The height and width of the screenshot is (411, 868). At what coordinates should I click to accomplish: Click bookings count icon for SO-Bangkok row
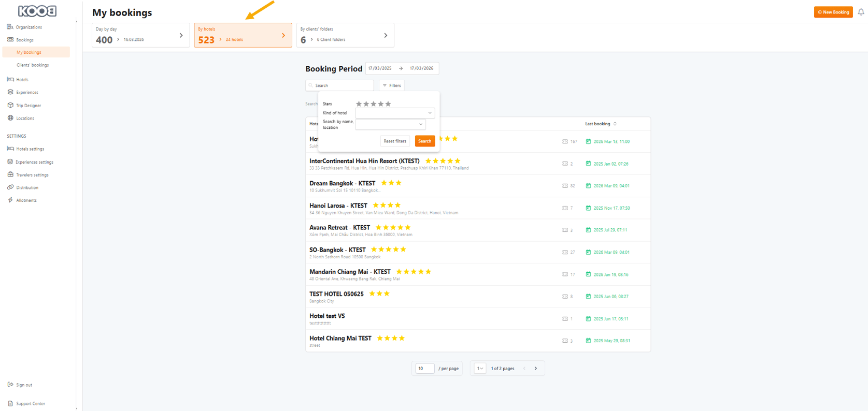(565, 252)
